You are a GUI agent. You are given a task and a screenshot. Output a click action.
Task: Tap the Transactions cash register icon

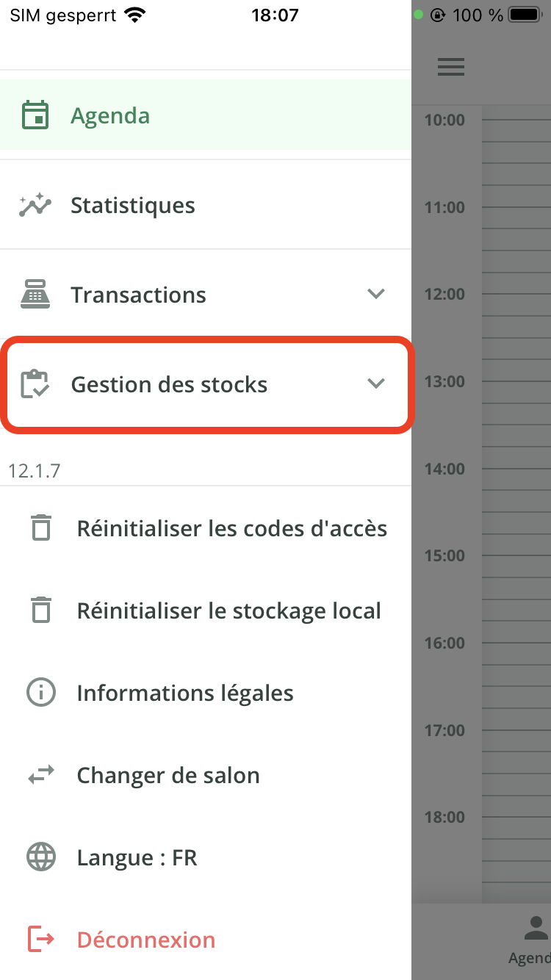(x=35, y=295)
